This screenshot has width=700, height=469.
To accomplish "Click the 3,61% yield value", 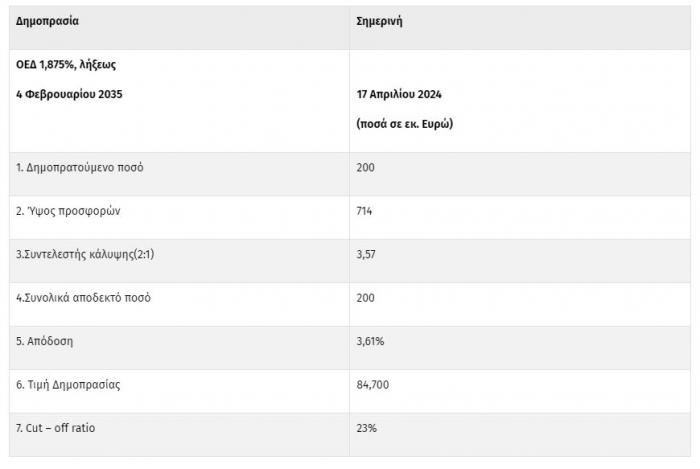I will tap(370, 341).
